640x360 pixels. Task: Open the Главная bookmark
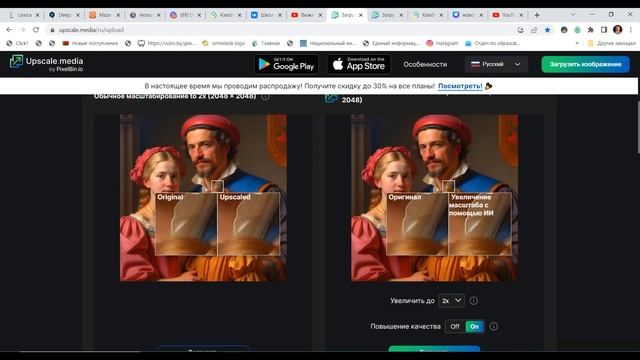[x=266, y=43]
